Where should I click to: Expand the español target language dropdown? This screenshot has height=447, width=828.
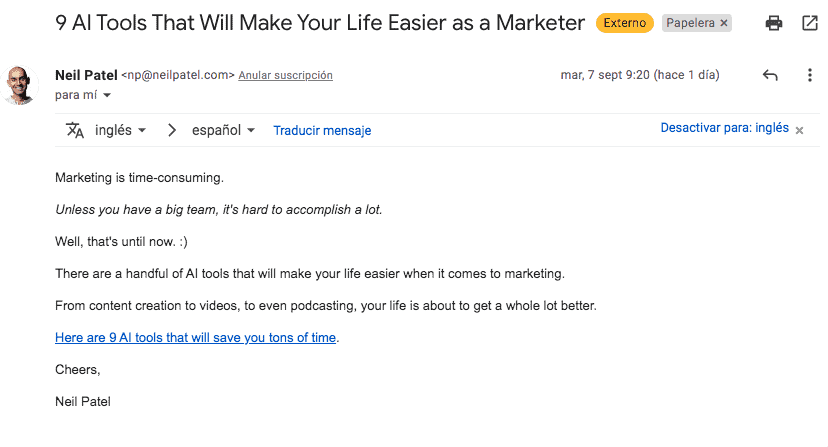[x=223, y=130]
